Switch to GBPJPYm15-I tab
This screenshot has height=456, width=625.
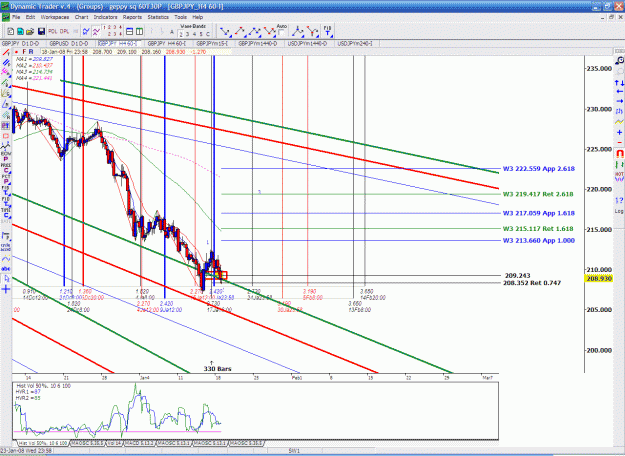click(212, 43)
